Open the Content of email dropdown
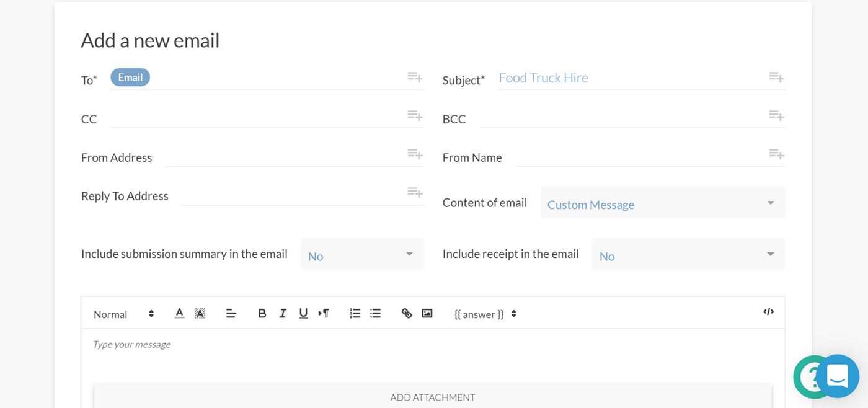This screenshot has width=868, height=408. coord(662,203)
